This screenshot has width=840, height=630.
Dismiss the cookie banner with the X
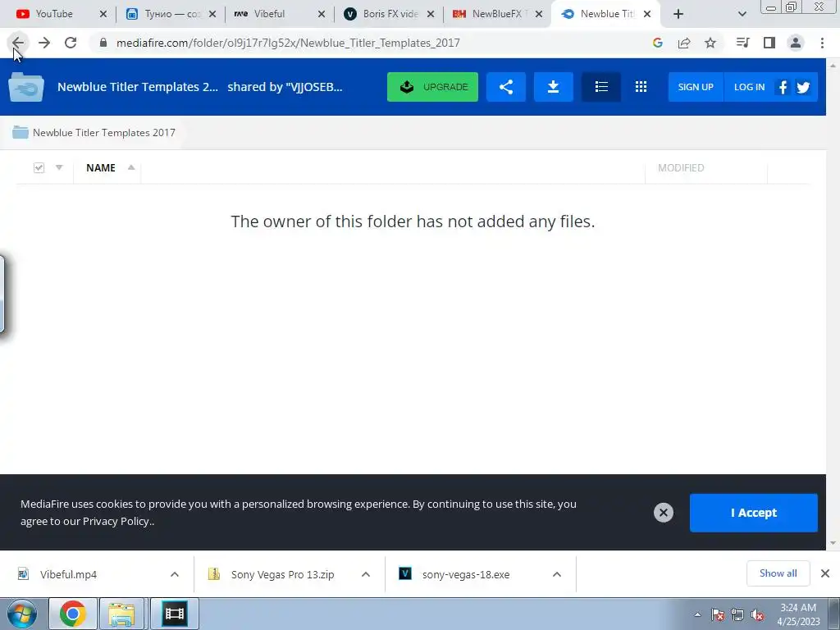point(663,513)
